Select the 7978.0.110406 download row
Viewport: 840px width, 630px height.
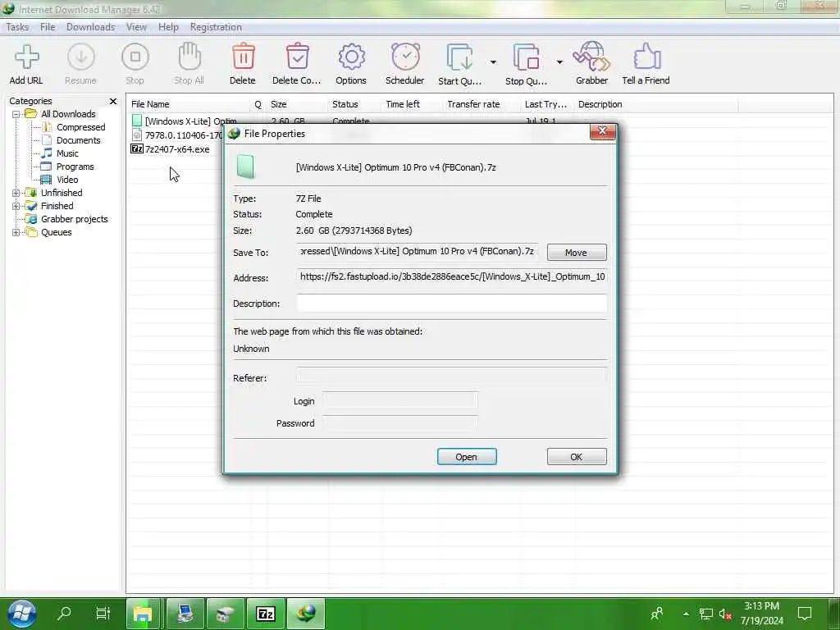pyautogui.click(x=183, y=135)
